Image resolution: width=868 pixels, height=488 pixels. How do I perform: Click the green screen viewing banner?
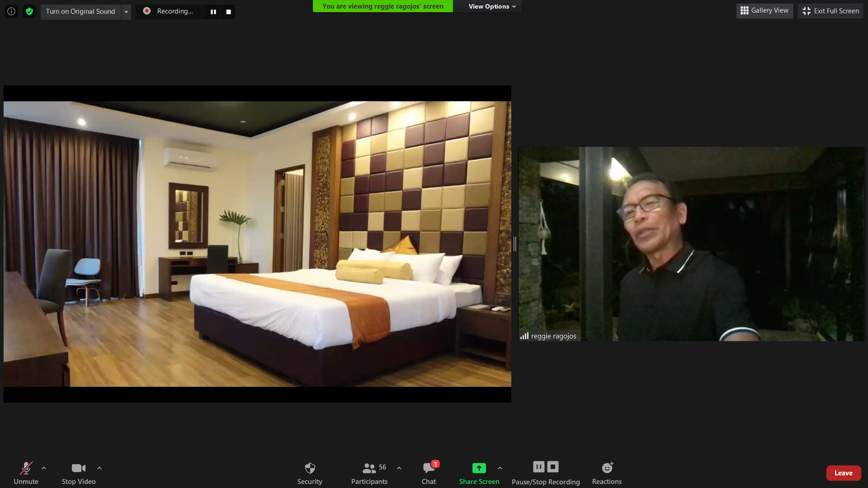[x=382, y=6]
